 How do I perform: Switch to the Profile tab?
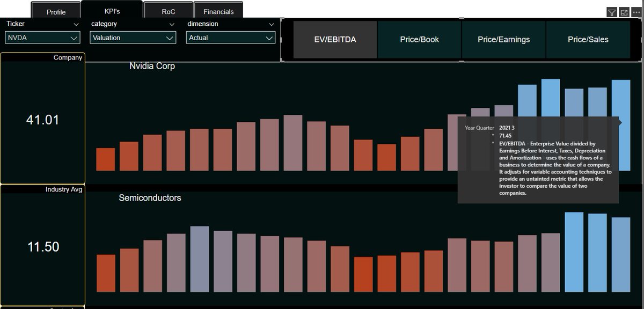[x=56, y=11]
